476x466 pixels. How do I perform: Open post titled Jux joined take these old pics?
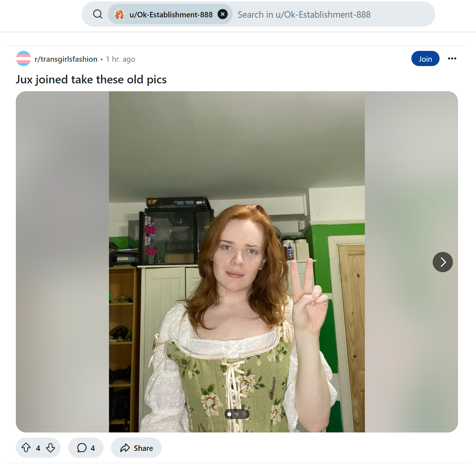(x=91, y=79)
